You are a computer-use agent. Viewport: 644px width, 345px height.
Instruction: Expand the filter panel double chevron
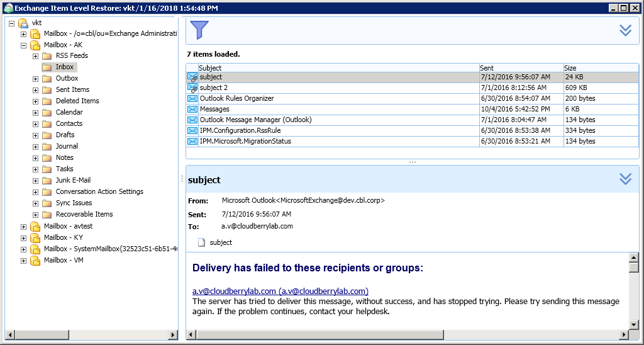click(x=625, y=30)
